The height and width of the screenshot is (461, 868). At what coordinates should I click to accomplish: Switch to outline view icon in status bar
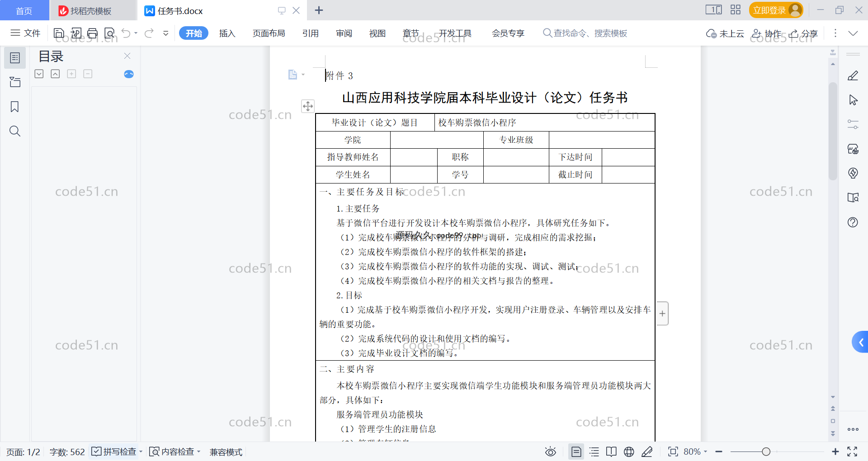pyautogui.click(x=594, y=452)
